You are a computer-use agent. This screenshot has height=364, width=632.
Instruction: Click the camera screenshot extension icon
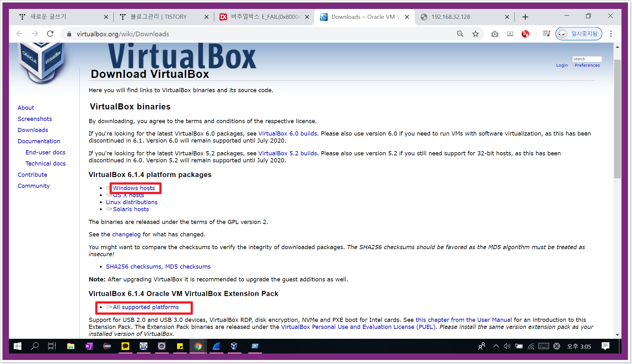[494, 34]
